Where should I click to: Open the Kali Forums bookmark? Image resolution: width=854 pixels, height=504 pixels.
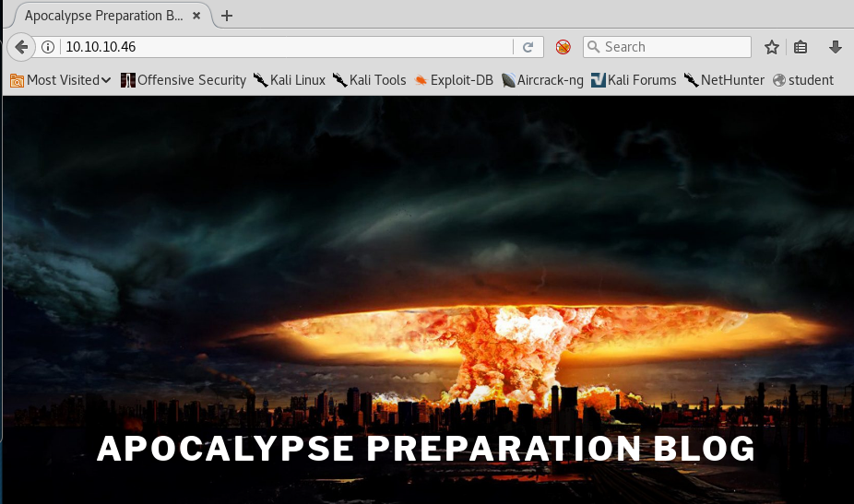pyautogui.click(x=634, y=80)
